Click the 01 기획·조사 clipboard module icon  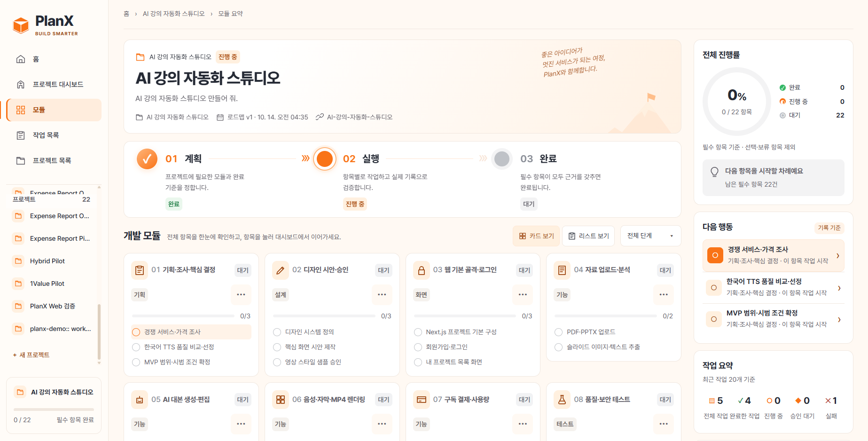[x=140, y=270]
